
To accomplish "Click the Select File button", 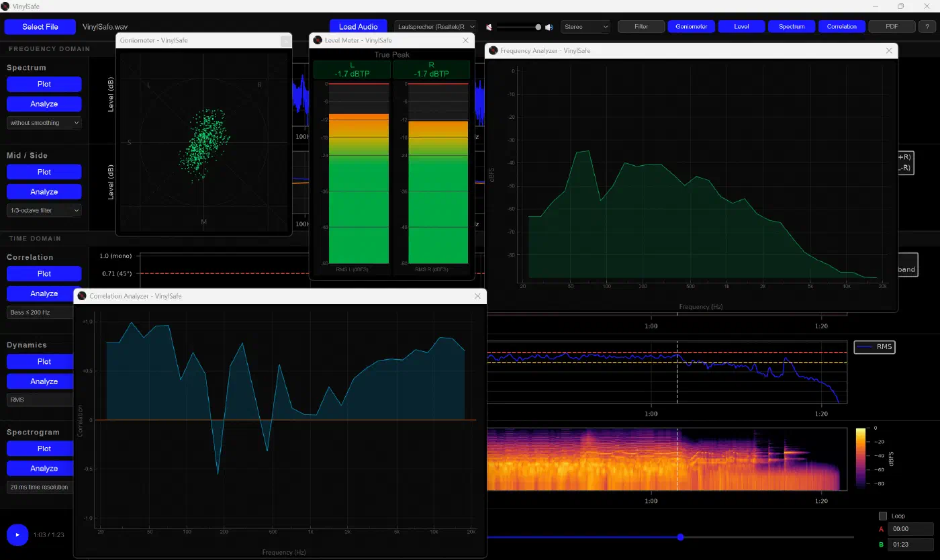I will 40,27.
